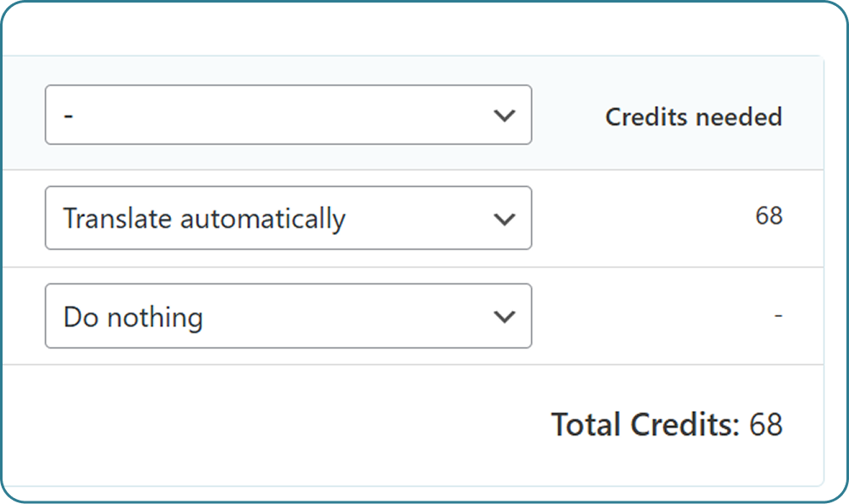This screenshot has width=849, height=504.
Task: Click the Total Credits label
Action: [645, 425]
